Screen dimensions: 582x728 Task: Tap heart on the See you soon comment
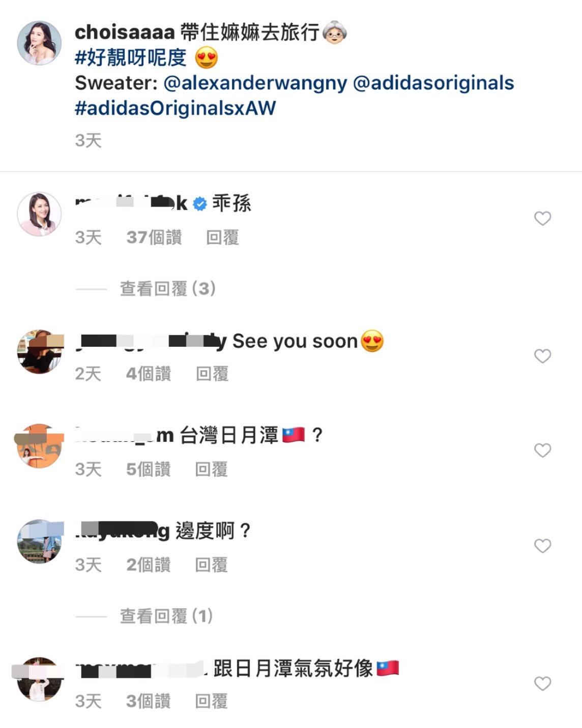[542, 356]
